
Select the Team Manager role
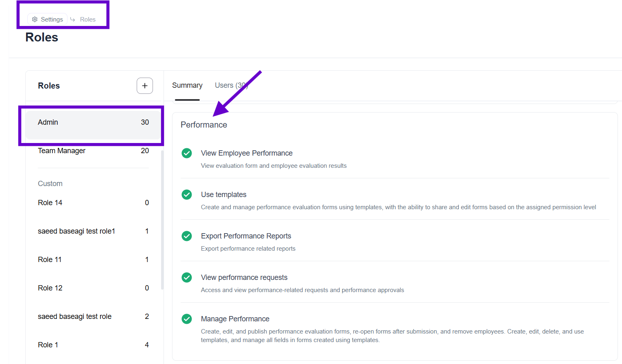(93, 151)
